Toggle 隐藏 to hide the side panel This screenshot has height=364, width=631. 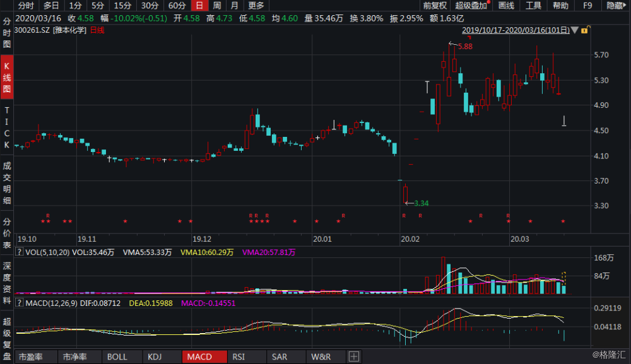click(x=616, y=6)
